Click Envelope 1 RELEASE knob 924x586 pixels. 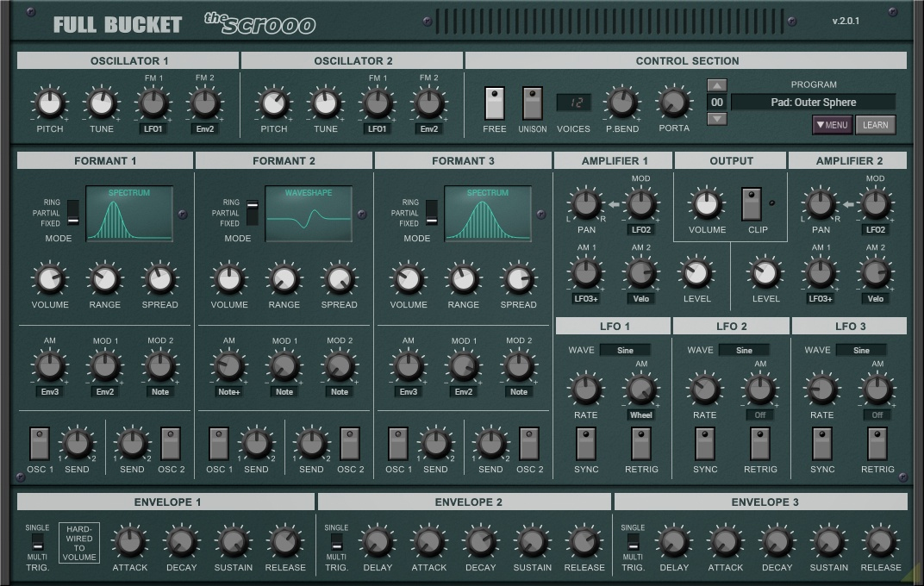285,542
